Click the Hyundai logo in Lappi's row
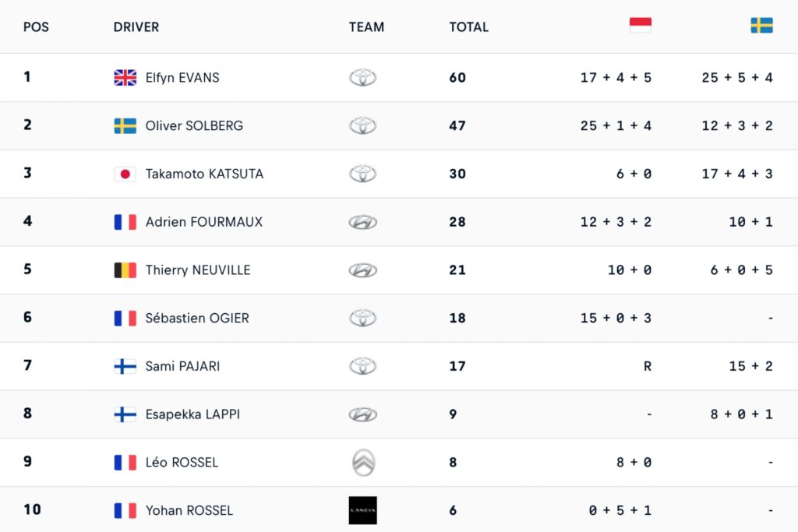 click(362, 414)
